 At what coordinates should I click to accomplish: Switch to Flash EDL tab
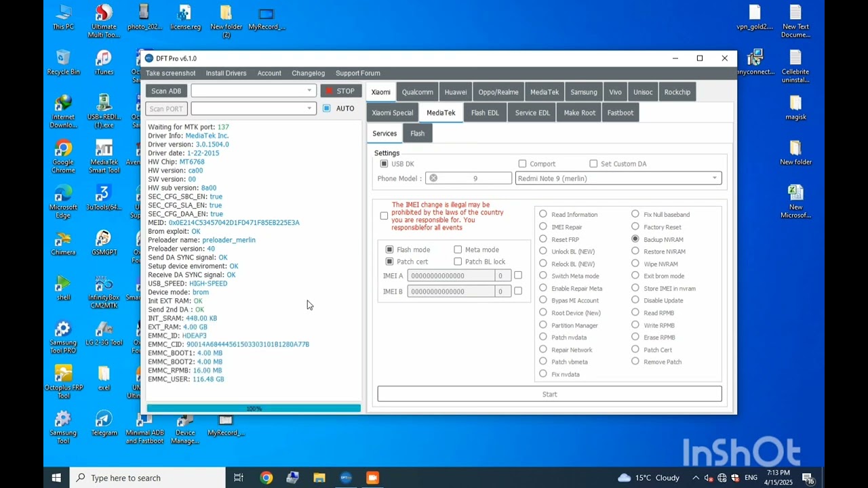(x=485, y=113)
